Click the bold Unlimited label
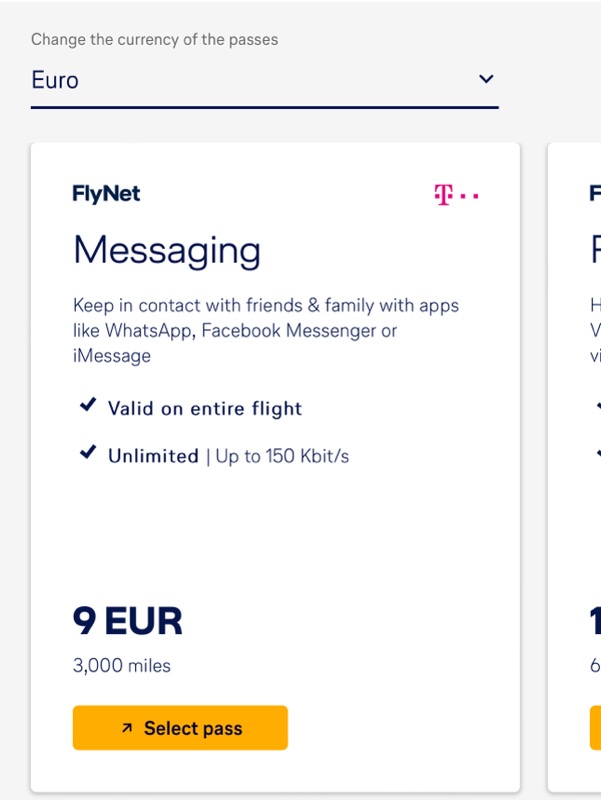Image resolution: width=601 pixels, height=800 pixels. click(x=153, y=456)
